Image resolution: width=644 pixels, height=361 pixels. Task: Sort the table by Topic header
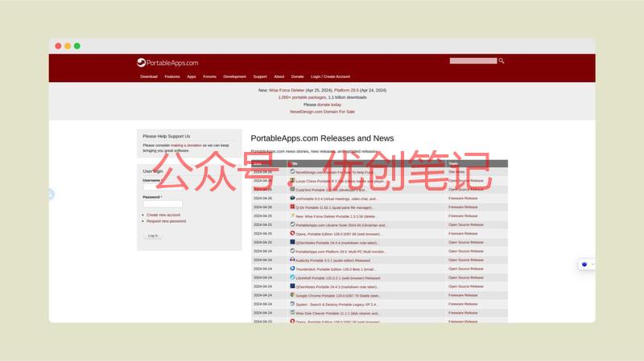point(453,164)
